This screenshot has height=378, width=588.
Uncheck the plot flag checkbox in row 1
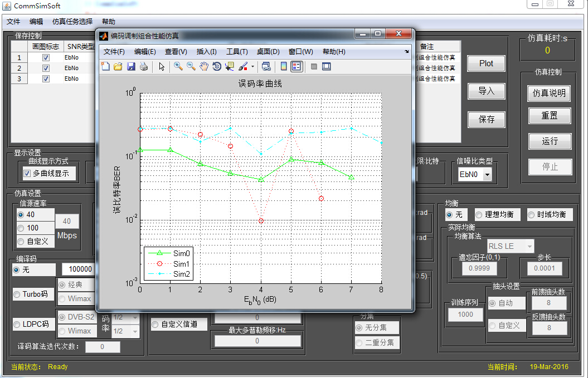tap(46, 58)
